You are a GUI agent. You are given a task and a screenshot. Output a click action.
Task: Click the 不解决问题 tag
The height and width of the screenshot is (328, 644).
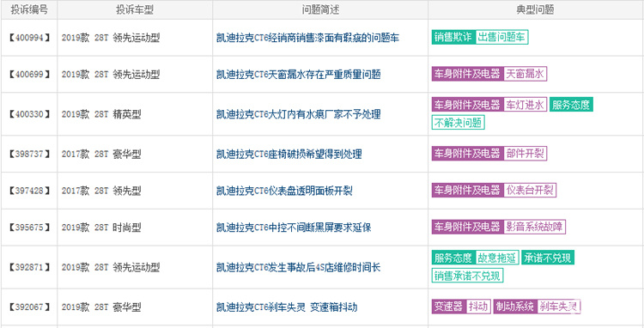(x=459, y=122)
